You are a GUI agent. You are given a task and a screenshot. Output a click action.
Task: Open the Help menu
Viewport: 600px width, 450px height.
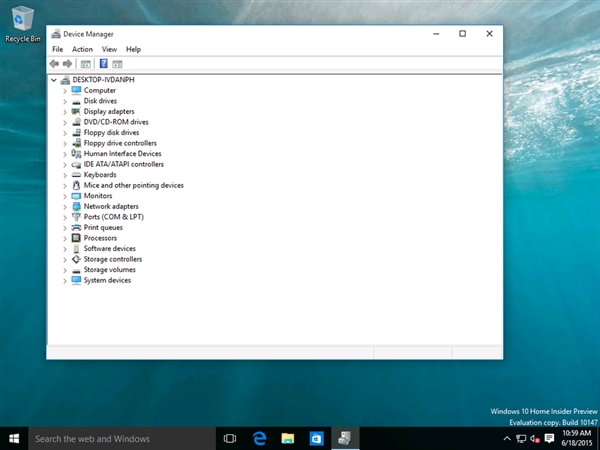coord(133,49)
